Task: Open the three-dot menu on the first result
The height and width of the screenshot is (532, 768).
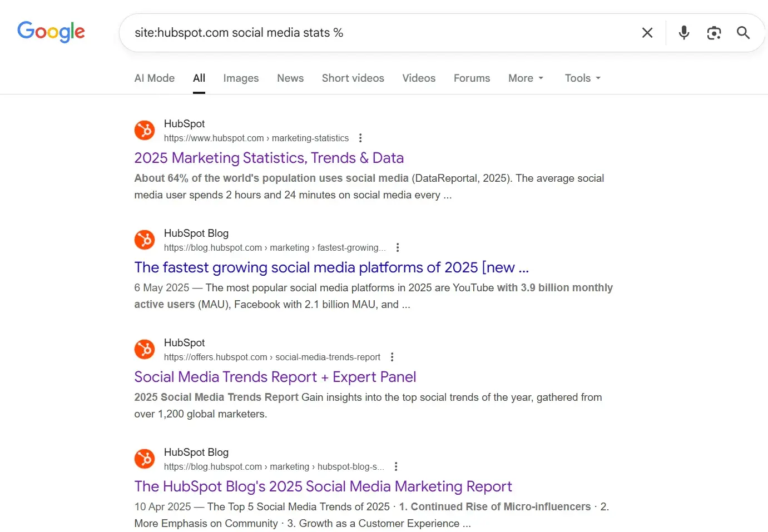Action: pos(360,137)
